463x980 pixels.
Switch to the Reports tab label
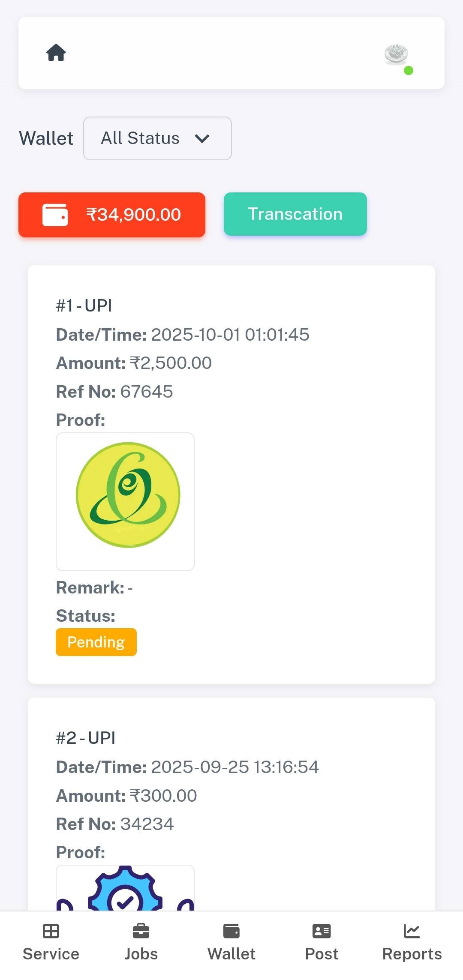click(412, 954)
